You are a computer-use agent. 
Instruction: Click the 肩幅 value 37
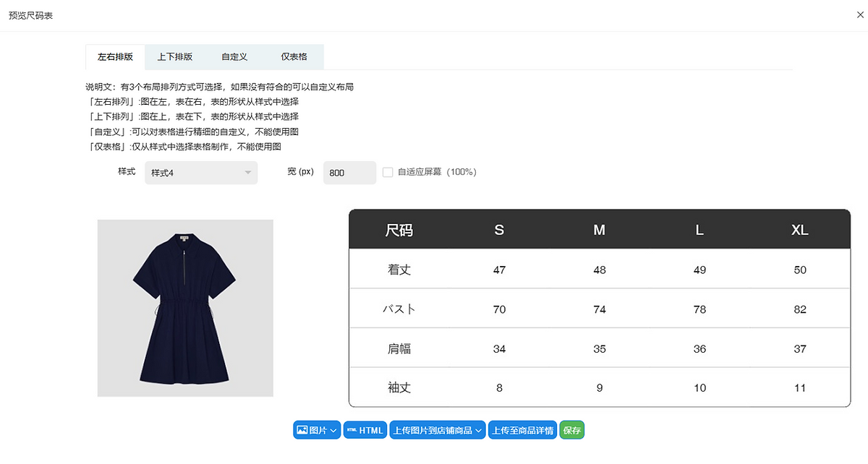[799, 348]
